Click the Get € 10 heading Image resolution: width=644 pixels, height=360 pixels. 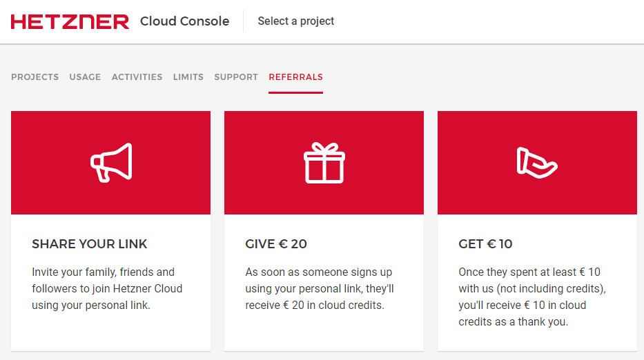[485, 244]
